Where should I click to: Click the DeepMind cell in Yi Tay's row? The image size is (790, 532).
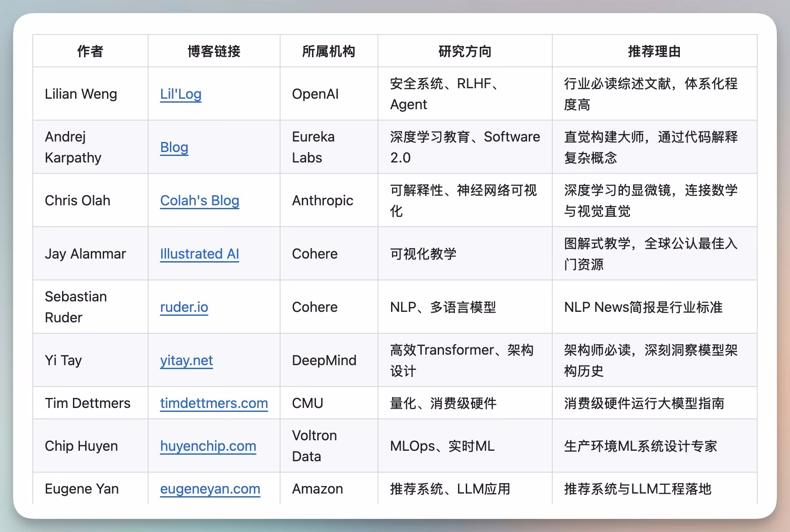click(323, 360)
